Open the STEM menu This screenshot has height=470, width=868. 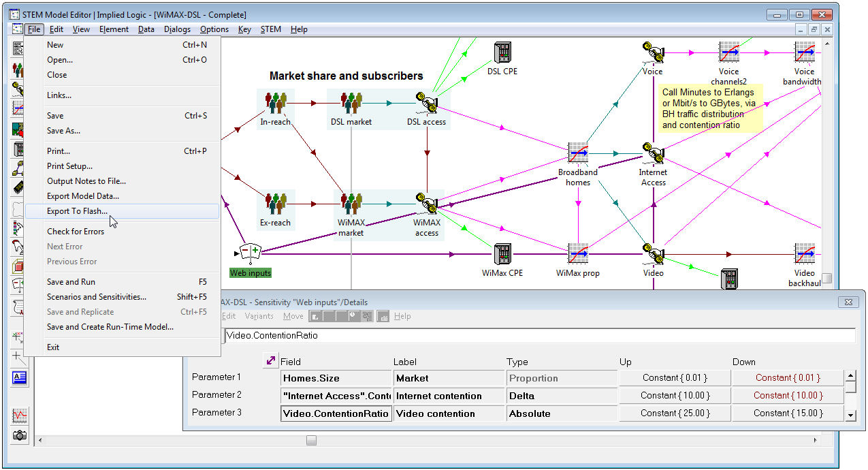[x=270, y=29]
